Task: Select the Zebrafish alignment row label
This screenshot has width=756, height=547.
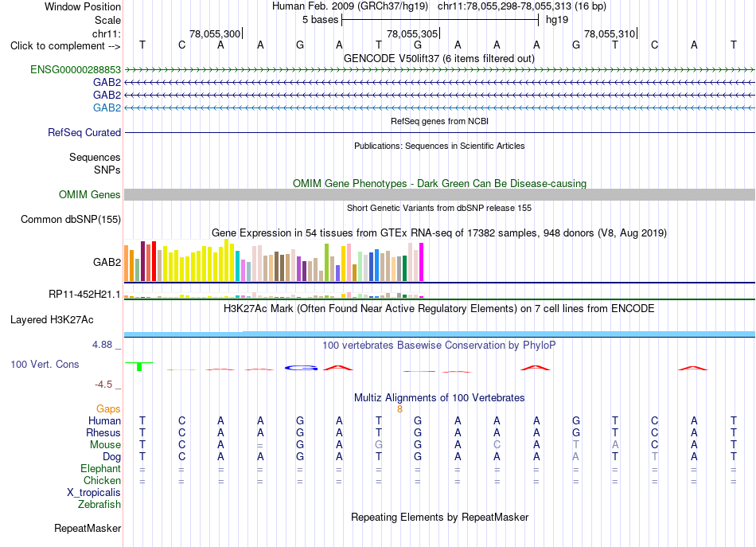Action: tap(99, 504)
